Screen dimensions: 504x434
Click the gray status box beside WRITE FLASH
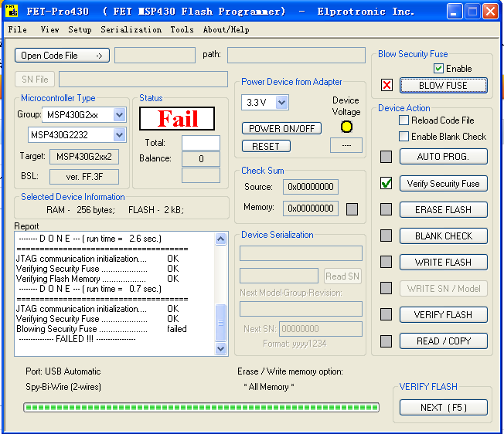pyautogui.click(x=386, y=262)
